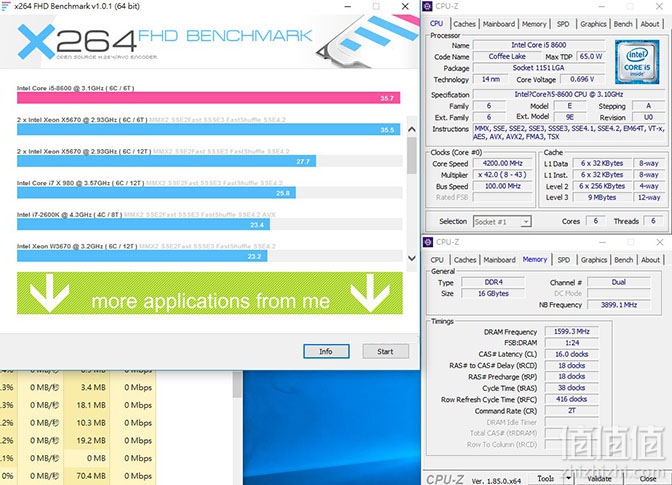672x485 pixels.
Task: Open Mainboard tab in top CPU-Z window
Action: click(x=499, y=24)
